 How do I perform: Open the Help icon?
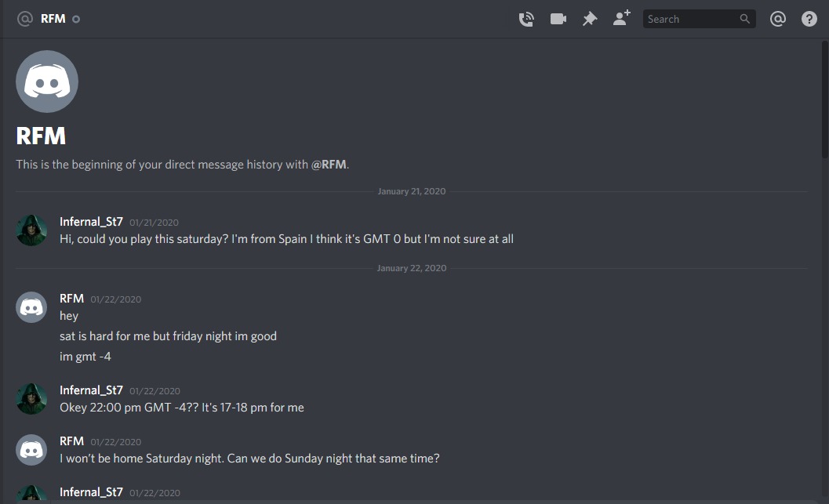coord(809,19)
